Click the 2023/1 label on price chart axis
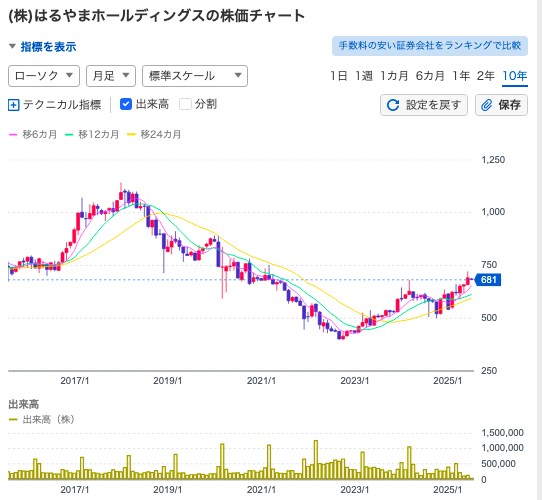The width and height of the screenshot is (542, 500). 355,381
